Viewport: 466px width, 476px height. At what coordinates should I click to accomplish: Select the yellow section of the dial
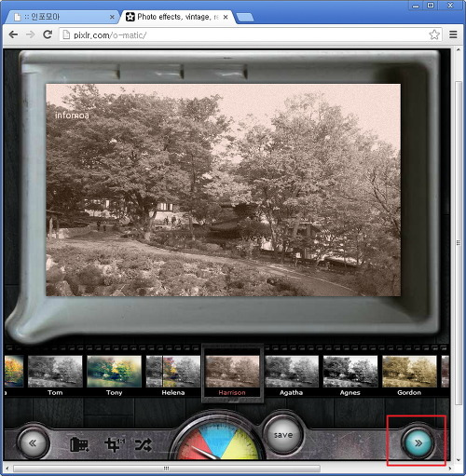[240, 444]
